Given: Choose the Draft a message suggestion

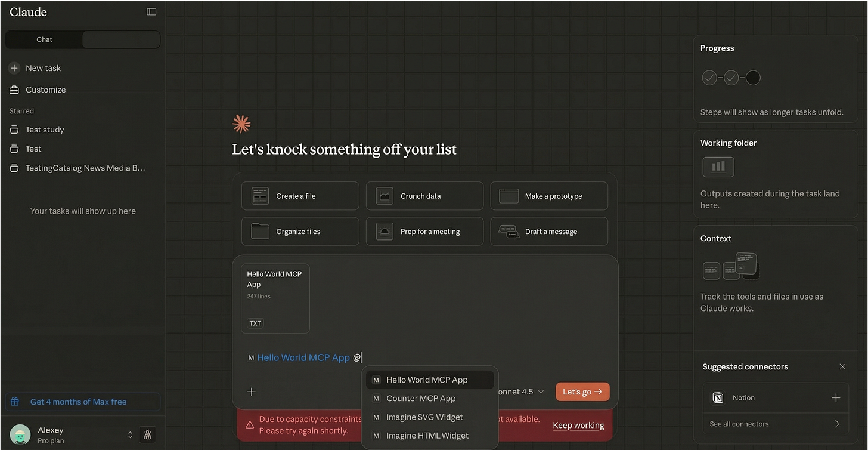Looking at the screenshot, I should tap(549, 232).
